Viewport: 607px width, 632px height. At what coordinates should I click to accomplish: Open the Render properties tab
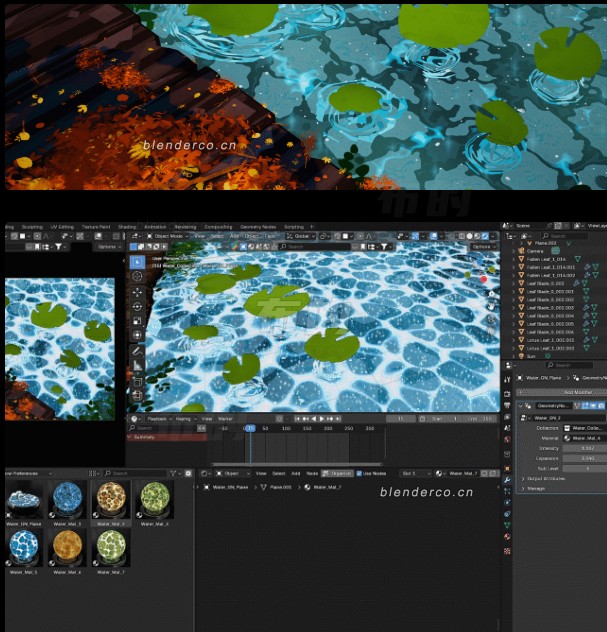pyautogui.click(x=507, y=394)
